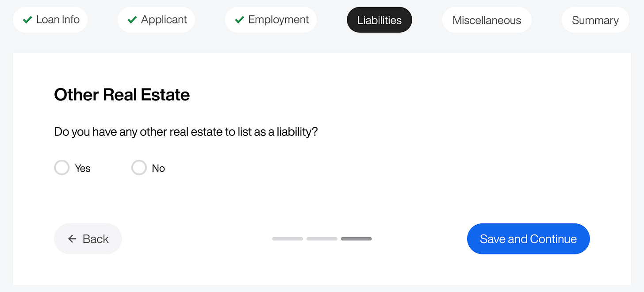Click the green checkmark beside Applicant
This screenshot has width=644, height=292.
tap(132, 20)
